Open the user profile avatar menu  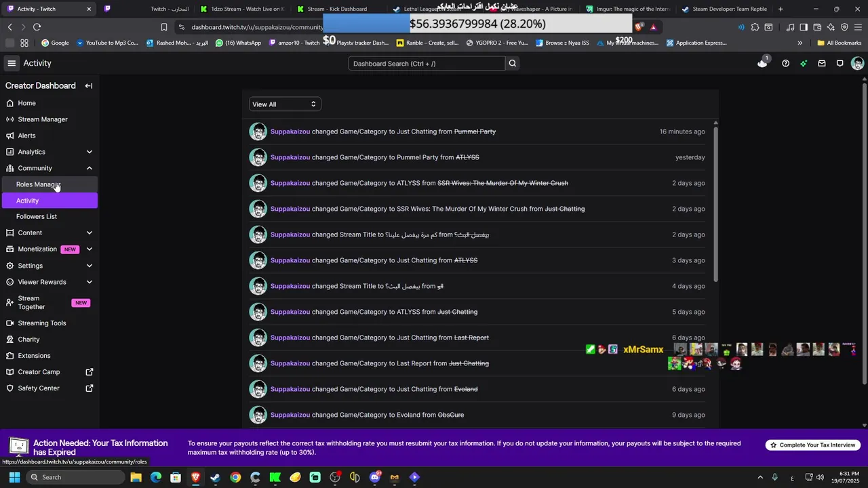point(857,64)
